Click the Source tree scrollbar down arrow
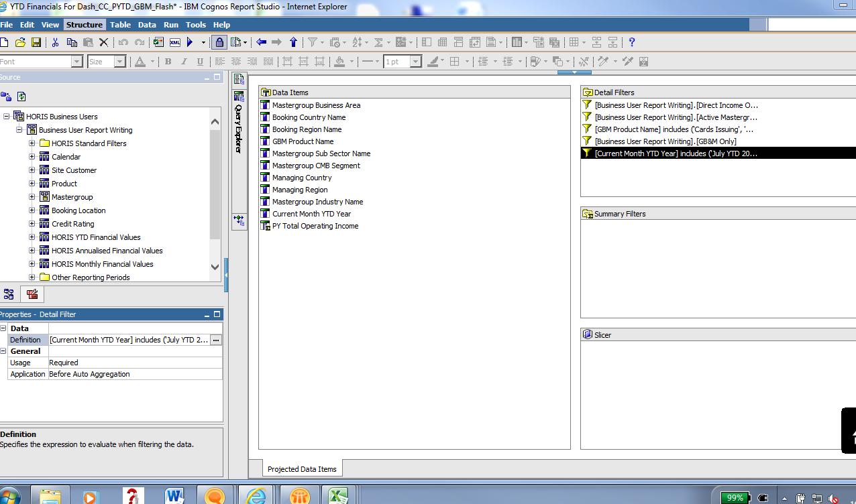The image size is (856, 504). (215, 267)
